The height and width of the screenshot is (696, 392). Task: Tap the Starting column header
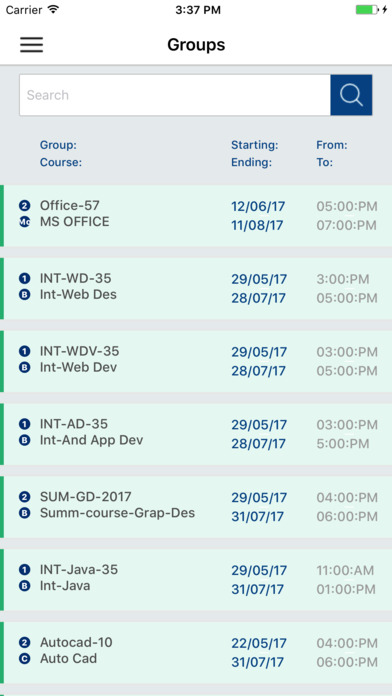point(255,145)
